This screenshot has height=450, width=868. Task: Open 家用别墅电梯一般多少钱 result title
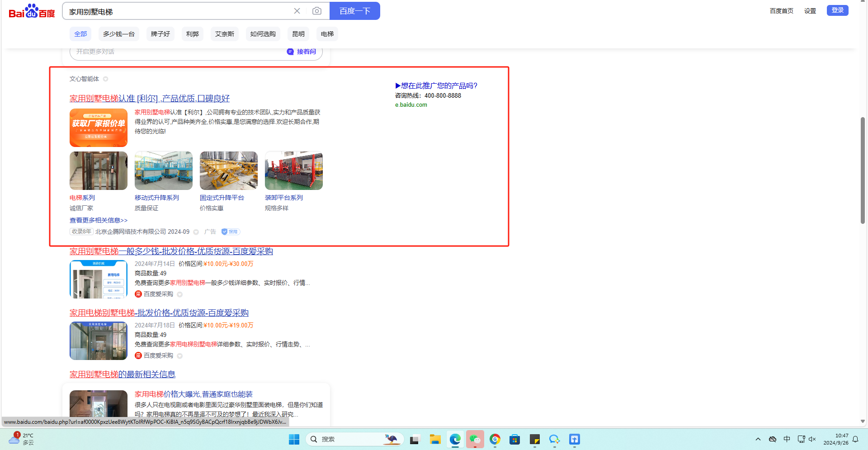tap(171, 251)
